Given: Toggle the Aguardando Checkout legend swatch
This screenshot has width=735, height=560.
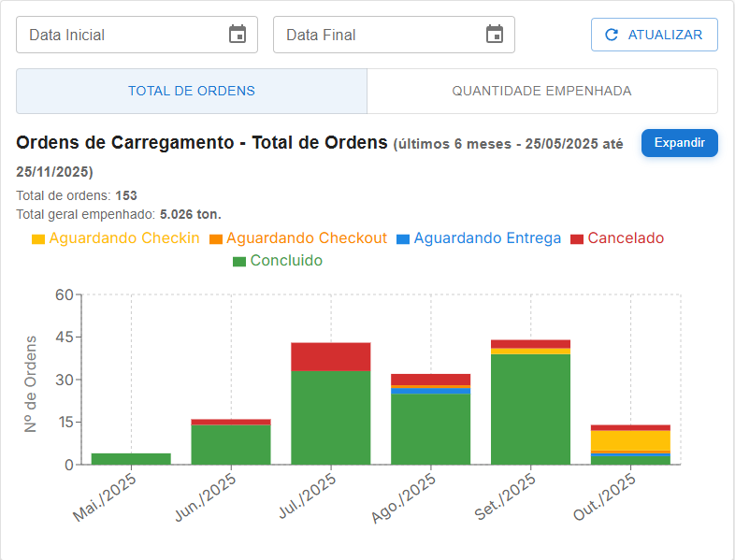Looking at the screenshot, I should [x=216, y=239].
